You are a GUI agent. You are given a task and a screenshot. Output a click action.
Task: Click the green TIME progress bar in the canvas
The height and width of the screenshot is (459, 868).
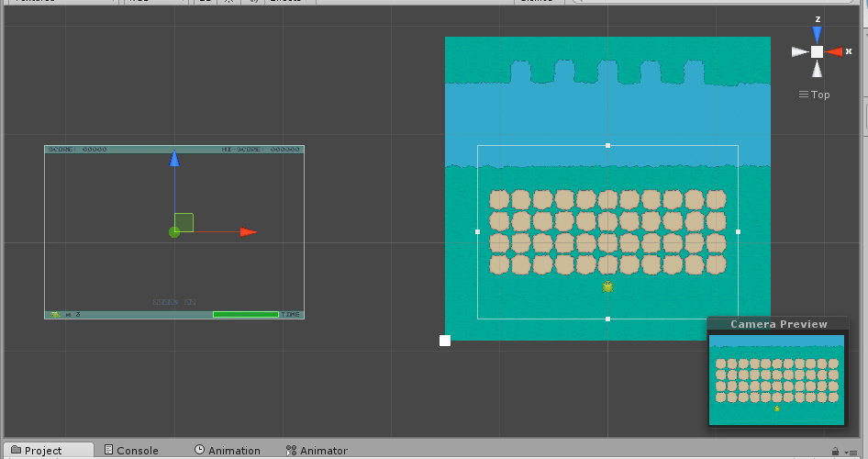pyautogui.click(x=246, y=315)
